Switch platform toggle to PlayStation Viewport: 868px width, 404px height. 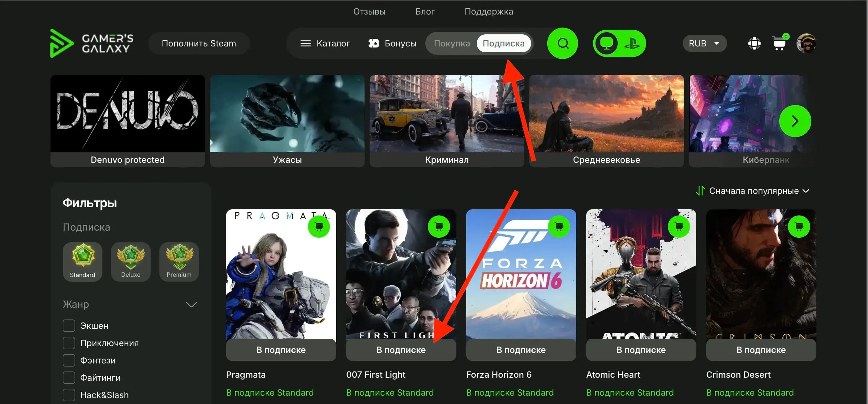click(631, 44)
